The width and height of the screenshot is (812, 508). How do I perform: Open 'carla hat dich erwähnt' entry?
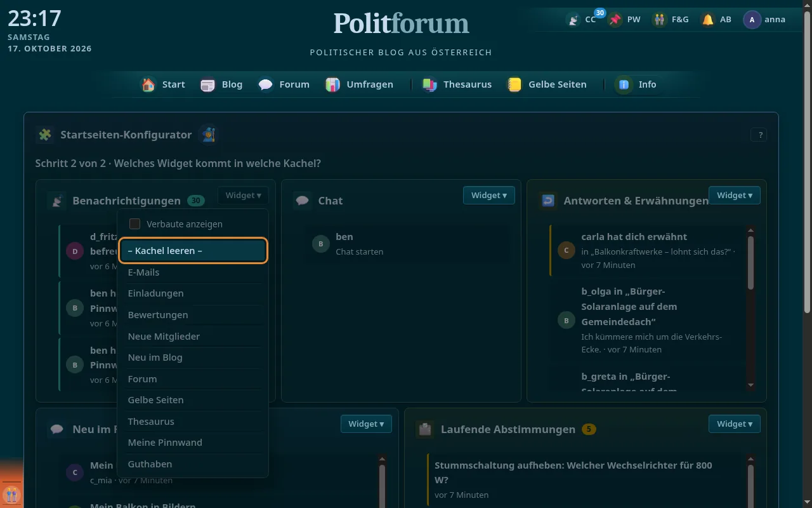[646, 250]
